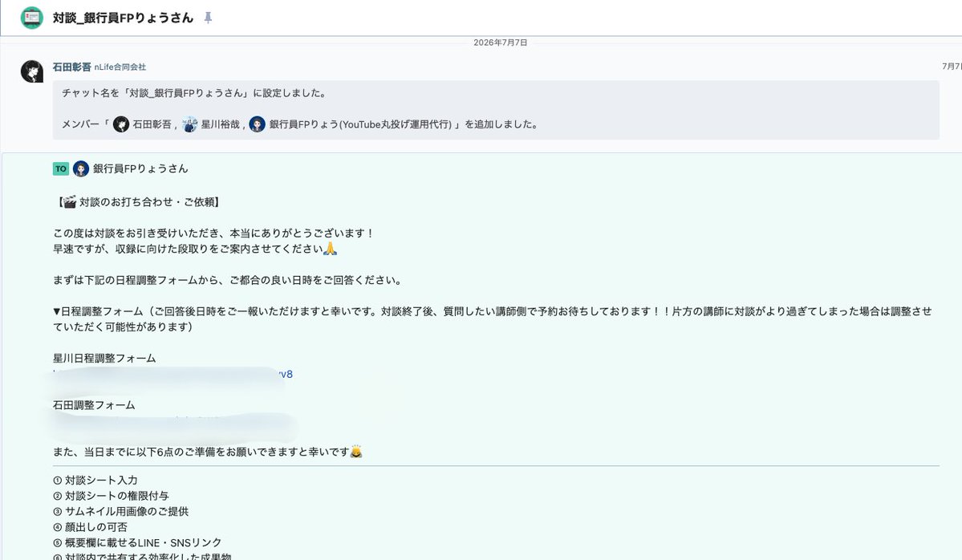Click the 石田調整フォーム label
This screenshot has height=560, width=962.
94,405
